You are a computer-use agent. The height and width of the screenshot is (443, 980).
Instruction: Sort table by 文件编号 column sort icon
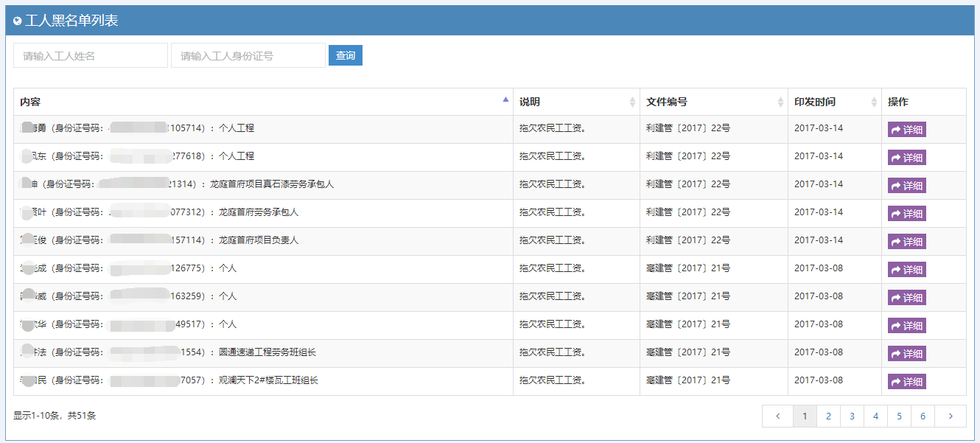780,102
